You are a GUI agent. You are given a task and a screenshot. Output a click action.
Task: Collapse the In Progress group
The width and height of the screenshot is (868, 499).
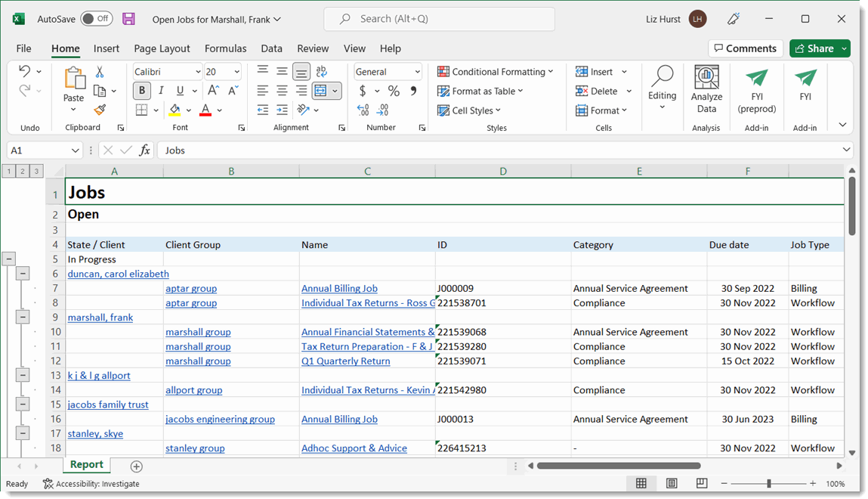pos(9,259)
